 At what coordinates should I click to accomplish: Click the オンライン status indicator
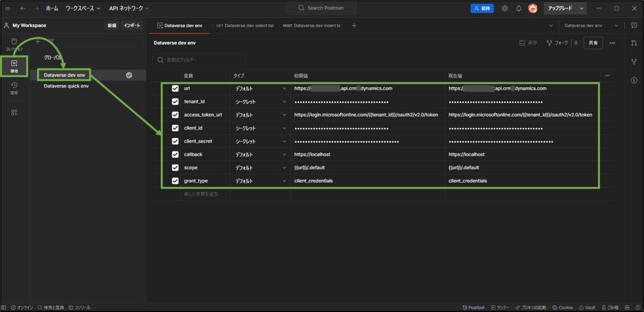coord(22,308)
